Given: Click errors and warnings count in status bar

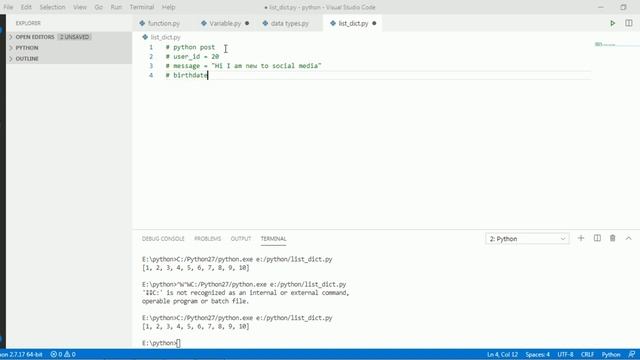Looking at the screenshot, I should tap(63, 354).
